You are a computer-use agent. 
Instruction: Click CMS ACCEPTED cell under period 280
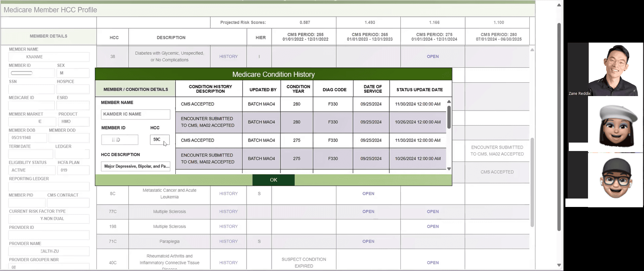point(497,172)
